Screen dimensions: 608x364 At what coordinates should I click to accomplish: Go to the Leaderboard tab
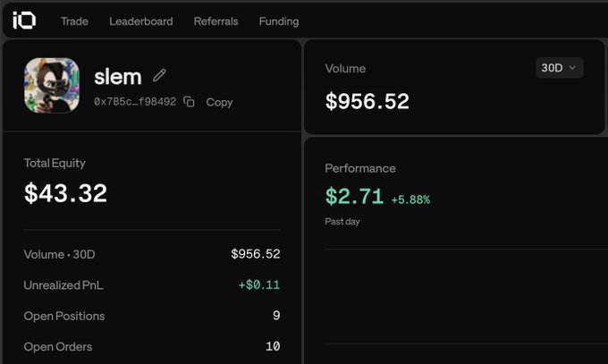(x=141, y=21)
